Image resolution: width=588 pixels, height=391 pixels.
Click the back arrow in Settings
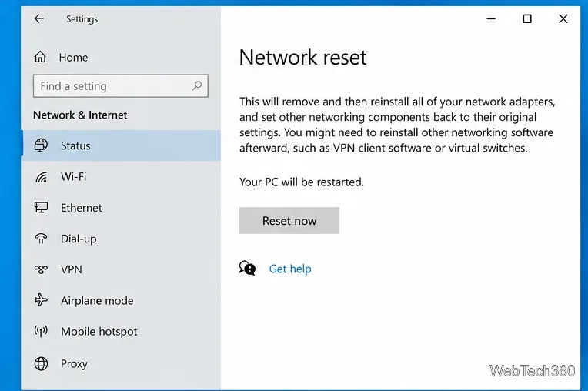39,18
